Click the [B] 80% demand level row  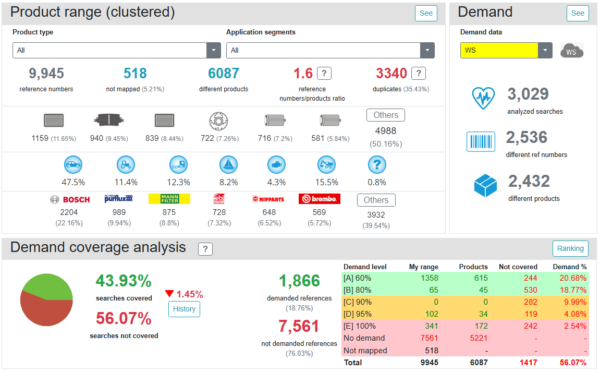point(465,290)
